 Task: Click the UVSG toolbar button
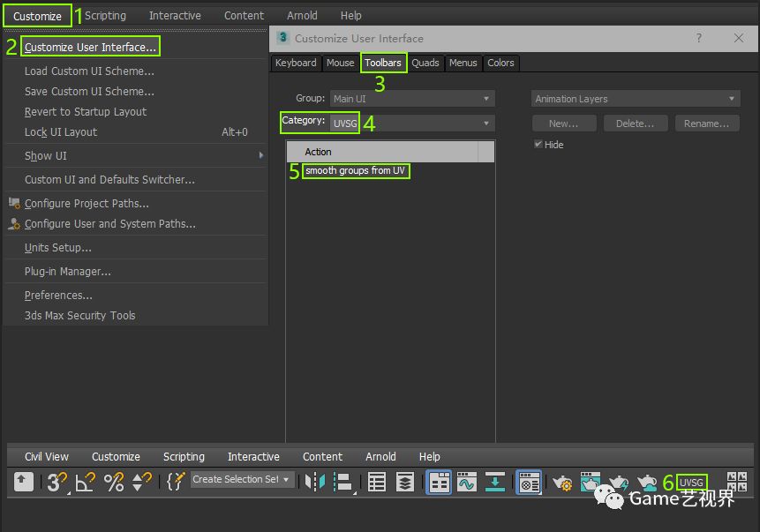pyautogui.click(x=691, y=483)
